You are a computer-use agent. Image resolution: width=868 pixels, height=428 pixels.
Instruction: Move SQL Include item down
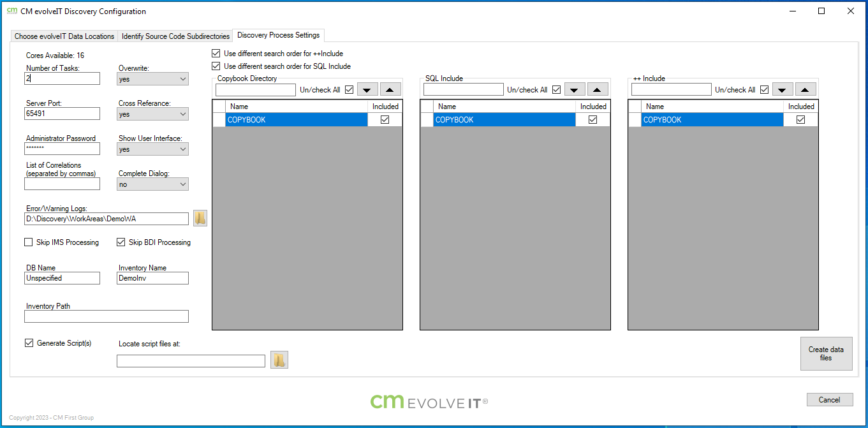coord(575,90)
